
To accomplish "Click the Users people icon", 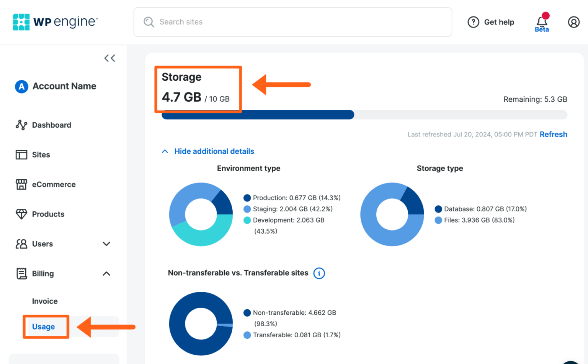I will (22, 244).
